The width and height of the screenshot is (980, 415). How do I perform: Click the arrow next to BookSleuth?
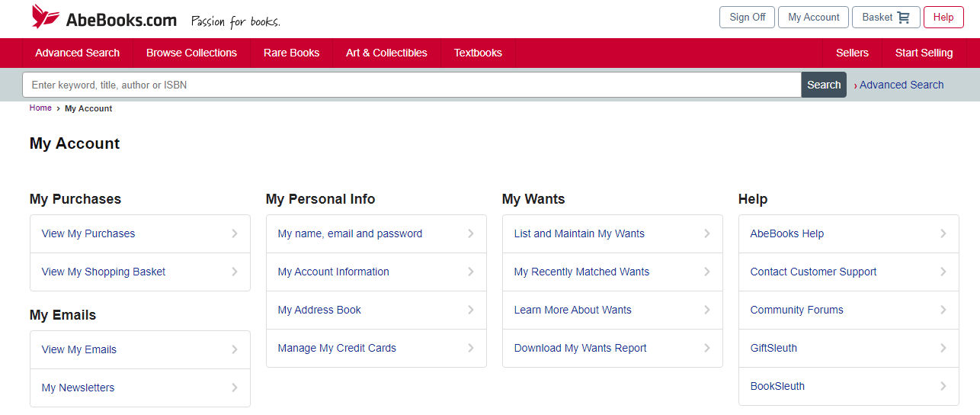click(943, 386)
